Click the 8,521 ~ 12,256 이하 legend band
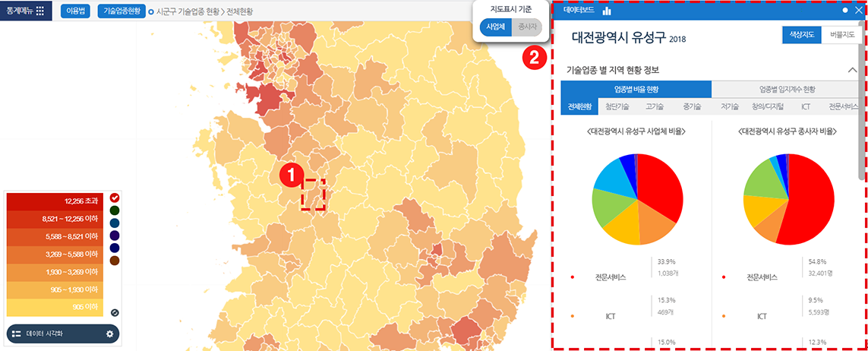Screen dimensions: 868x351 coord(55,219)
